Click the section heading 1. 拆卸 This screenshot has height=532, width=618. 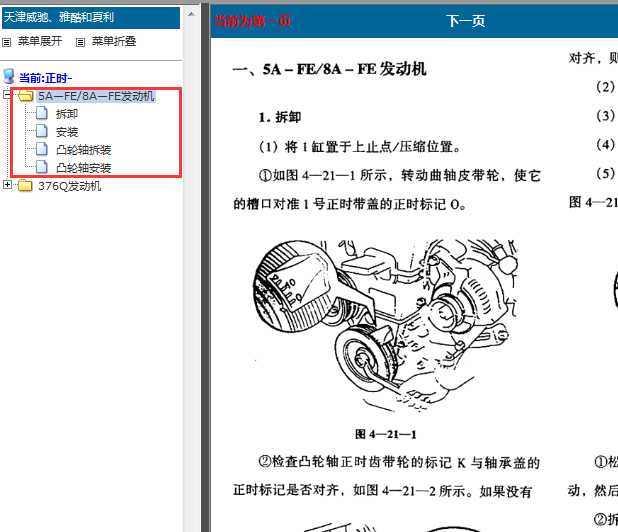(280, 117)
